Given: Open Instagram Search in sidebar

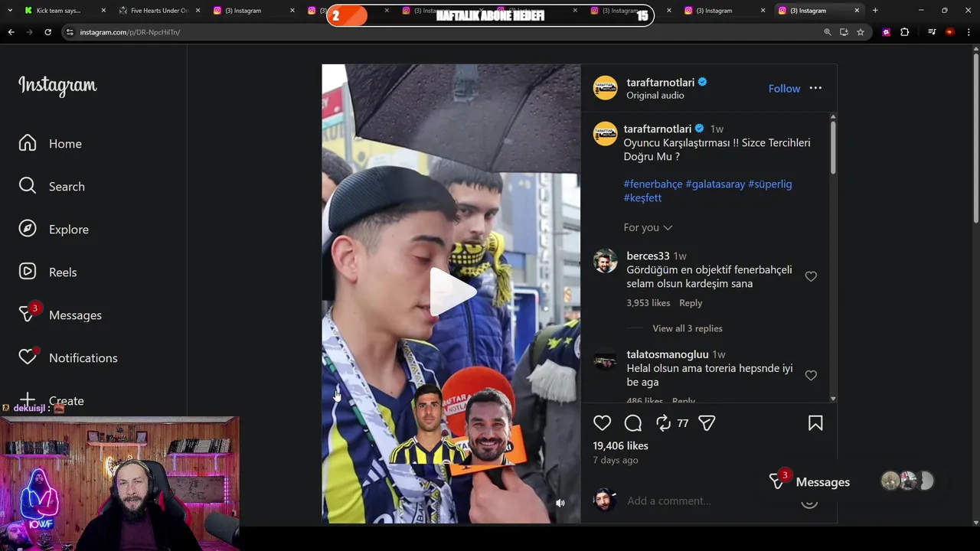Looking at the screenshot, I should [x=52, y=187].
